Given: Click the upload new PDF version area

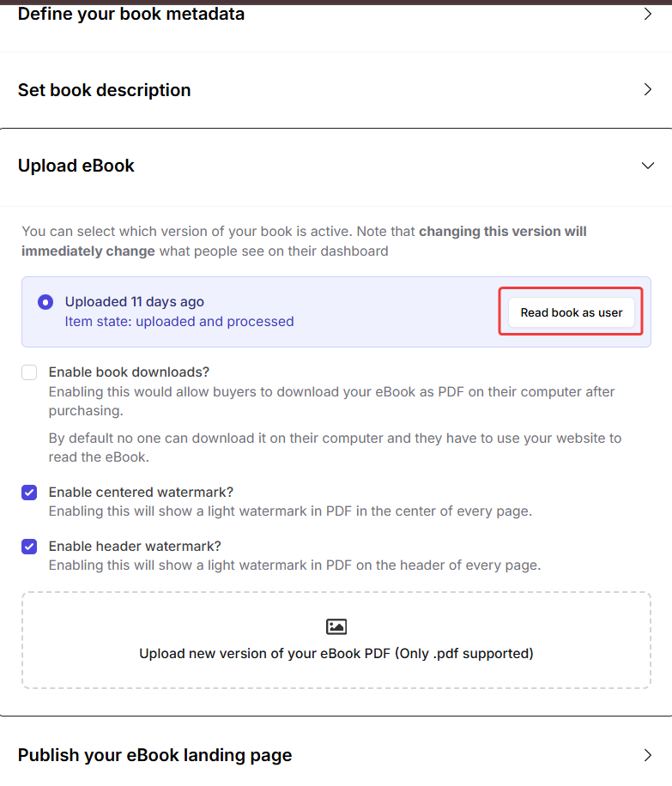Looking at the screenshot, I should pos(336,640).
